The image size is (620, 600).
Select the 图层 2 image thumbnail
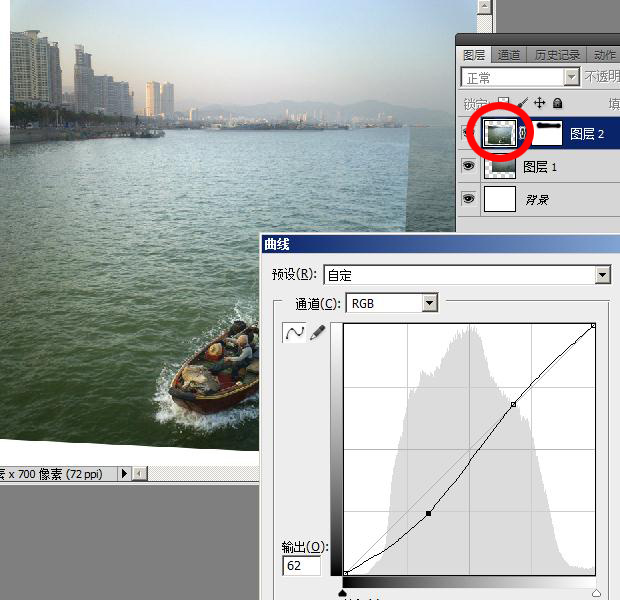pyautogui.click(x=500, y=133)
